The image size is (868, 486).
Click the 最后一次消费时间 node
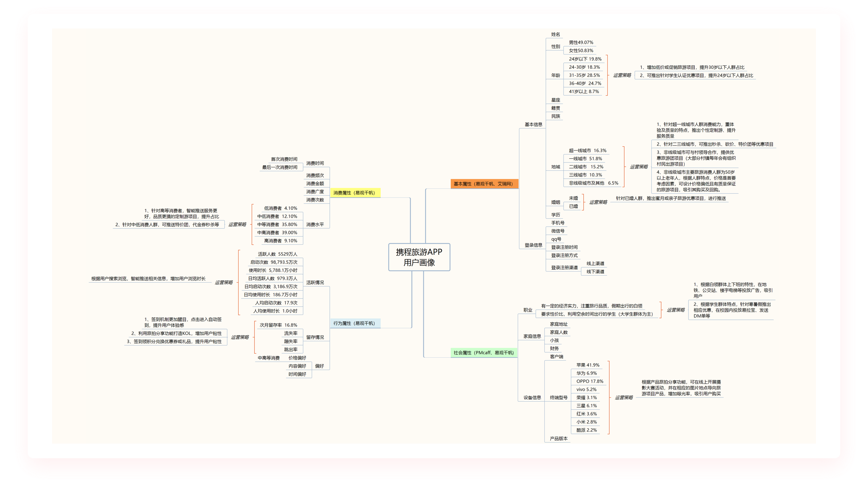pyautogui.click(x=279, y=167)
